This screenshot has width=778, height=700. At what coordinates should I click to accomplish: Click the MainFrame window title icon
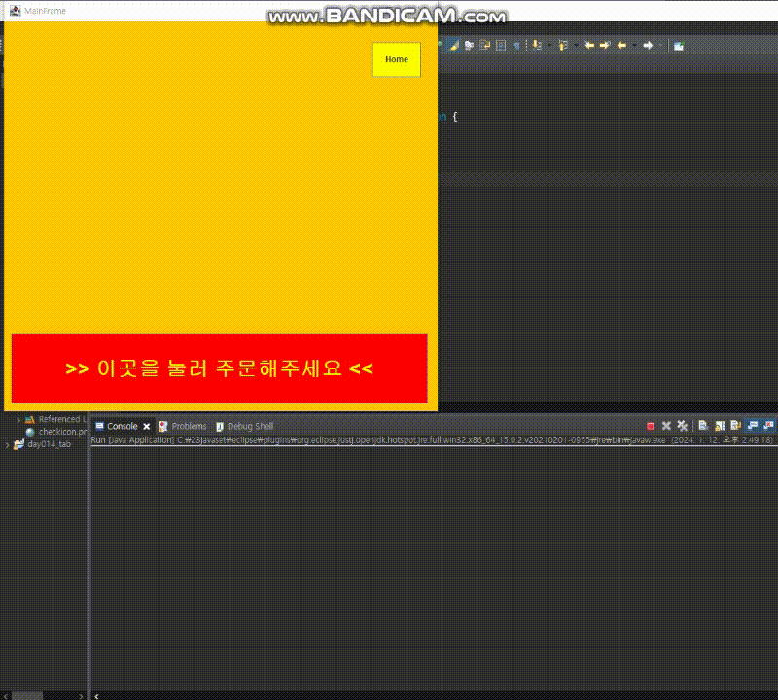[x=15, y=11]
